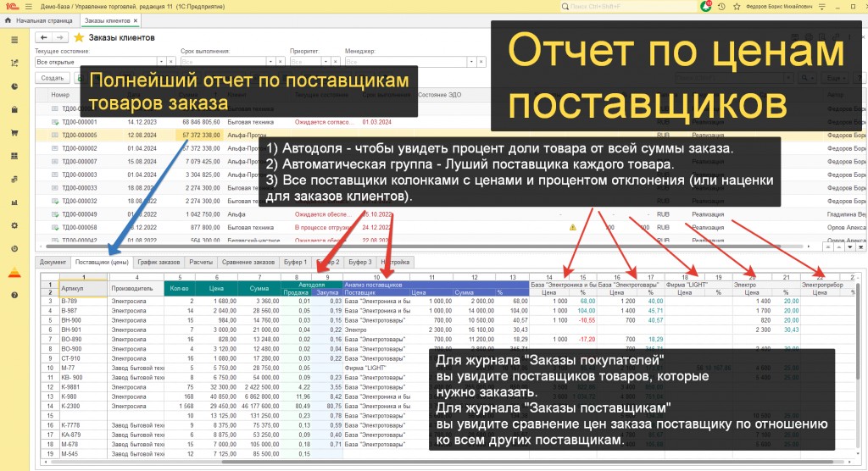Open the help question mark in sidebar
Image resolution: width=868 pixels, height=471 pixels.
click(x=14, y=296)
